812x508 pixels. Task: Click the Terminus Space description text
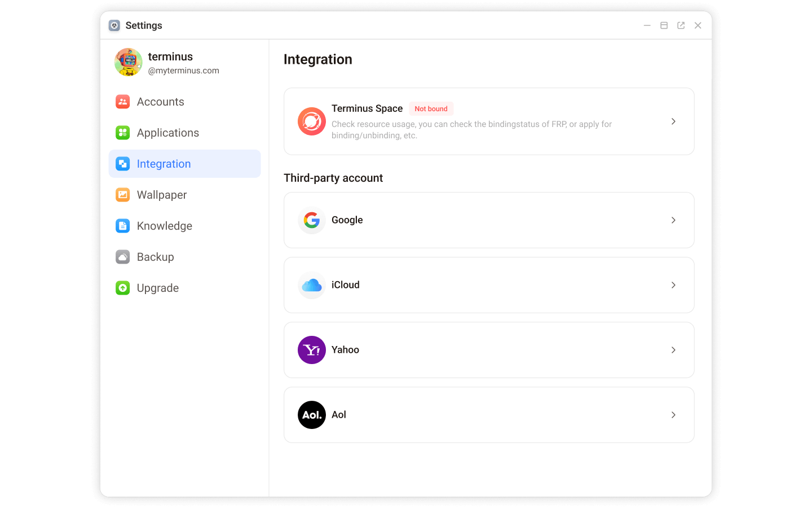471,130
